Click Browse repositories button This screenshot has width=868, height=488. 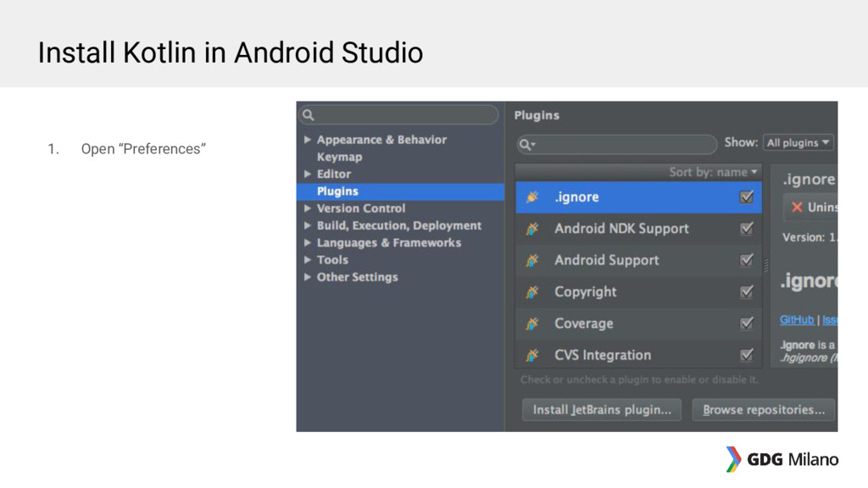tap(764, 410)
